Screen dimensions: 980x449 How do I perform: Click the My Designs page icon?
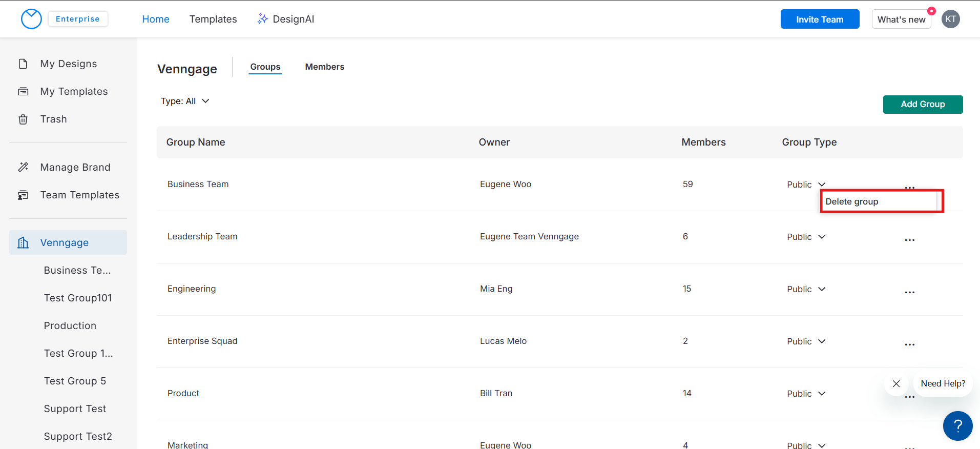pyautogui.click(x=23, y=64)
